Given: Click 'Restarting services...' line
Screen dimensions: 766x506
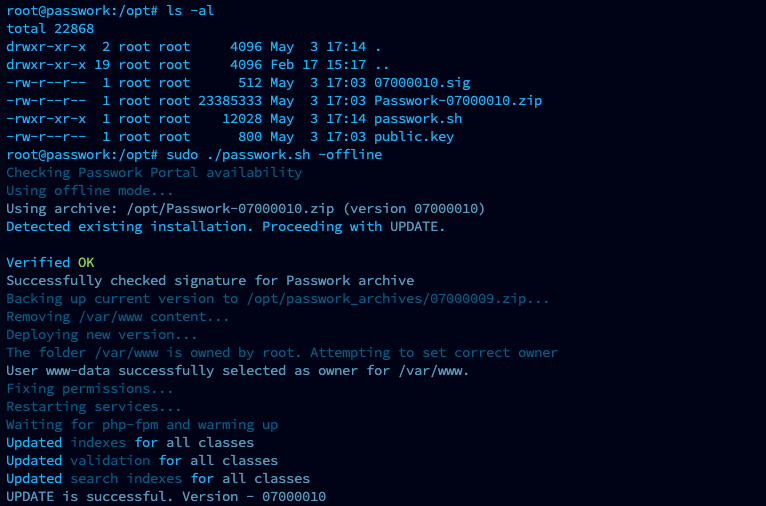Looking at the screenshot, I should pyautogui.click(x=94, y=407).
